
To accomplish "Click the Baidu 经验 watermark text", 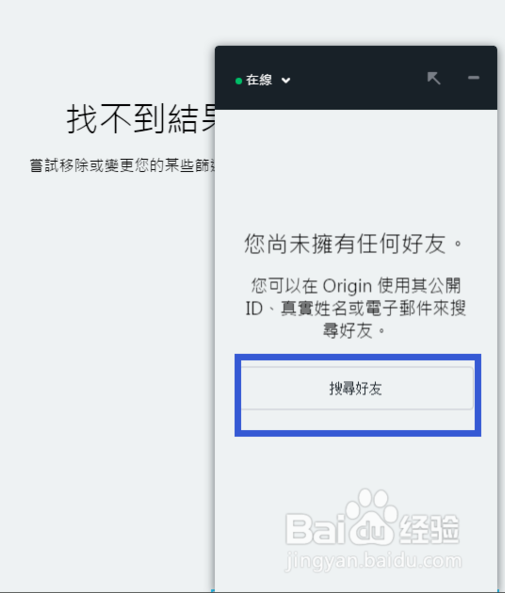I will click(x=429, y=529).
